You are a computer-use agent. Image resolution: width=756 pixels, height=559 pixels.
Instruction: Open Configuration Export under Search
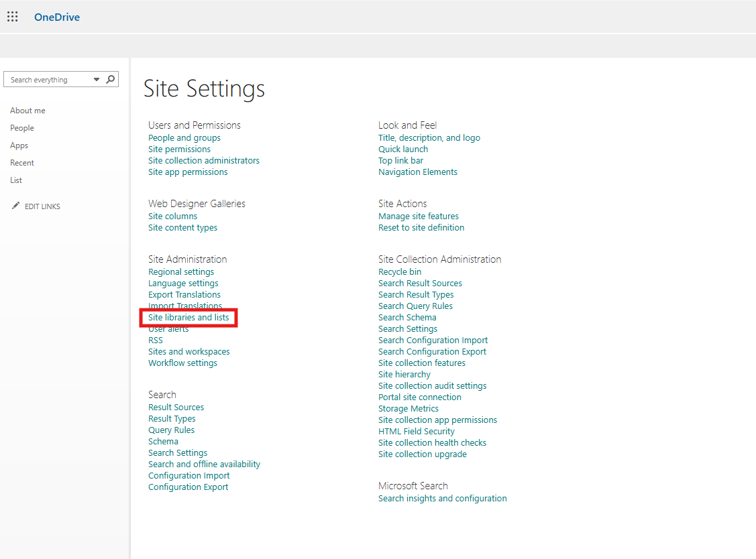(x=188, y=487)
